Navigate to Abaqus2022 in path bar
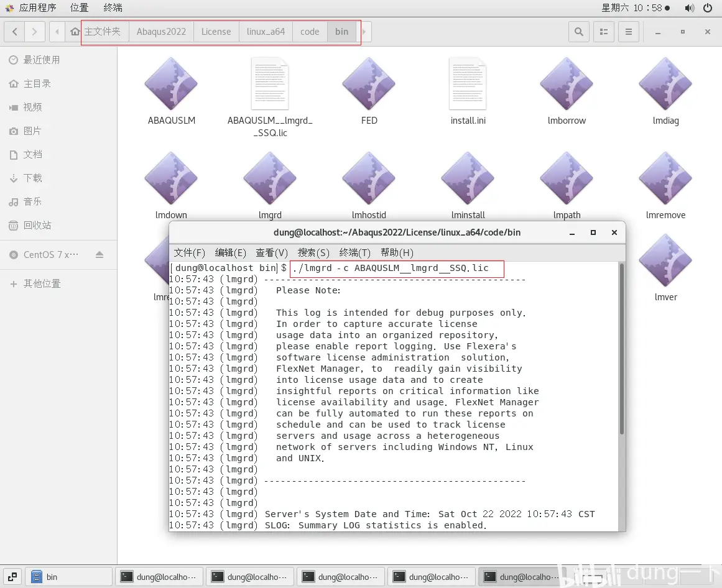The width and height of the screenshot is (722, 588). point(161,32)
